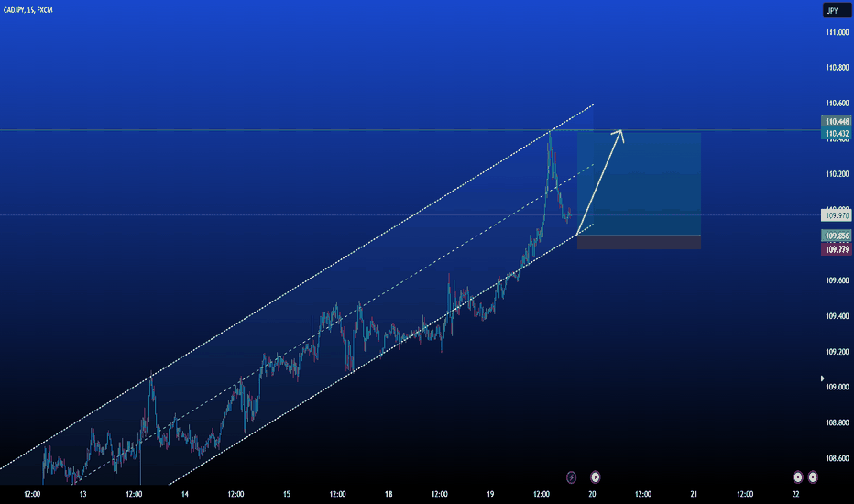Click the 108.800 price axis label
This screenshot has height=504, width=854.
coord(838,422)
